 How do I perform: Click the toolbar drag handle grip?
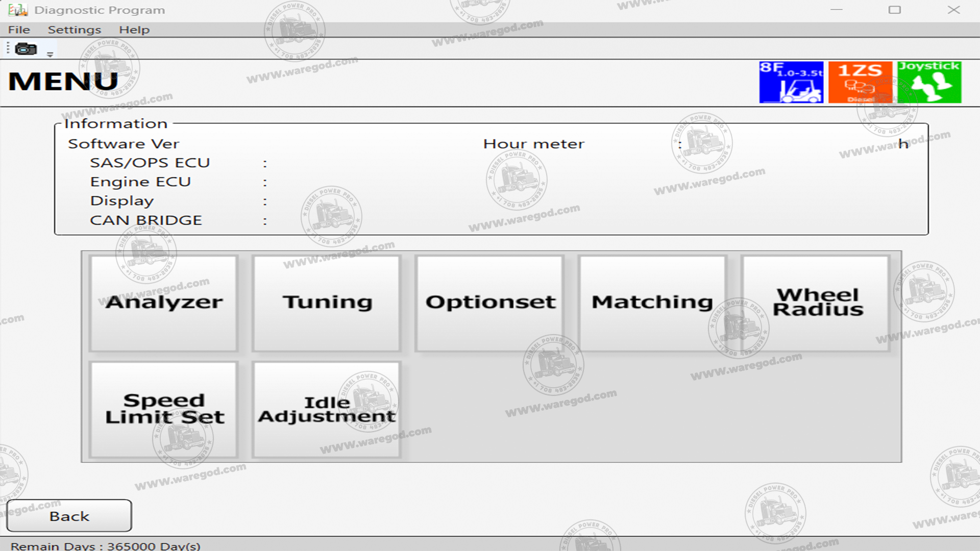pos(8,48)
